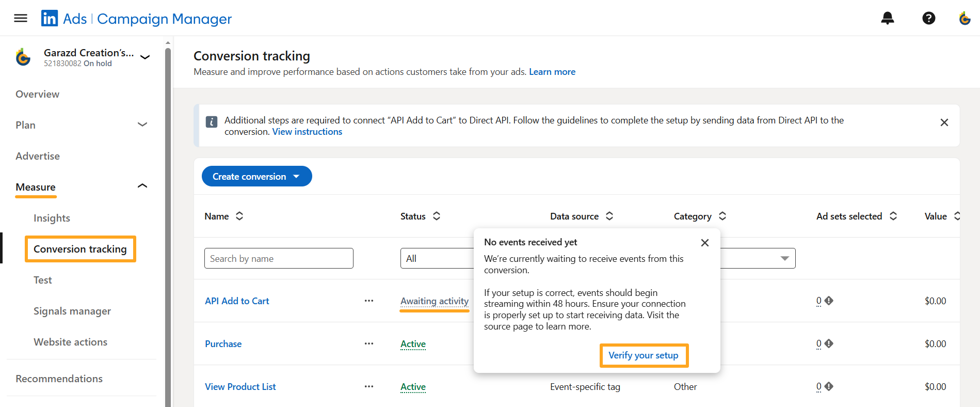Go to Overview in the sidebar
980x407 pixels.
tap(37, 94)
